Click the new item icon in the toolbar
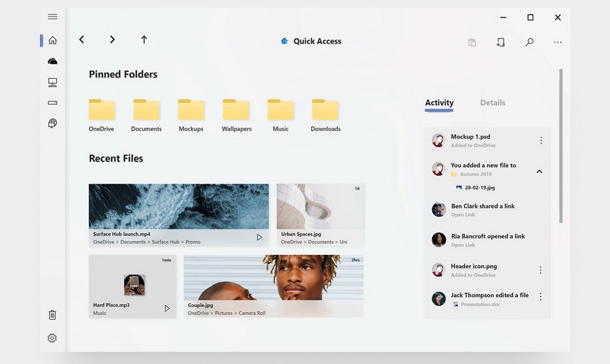The image size is (610, 364). click(x=501, y=42)
